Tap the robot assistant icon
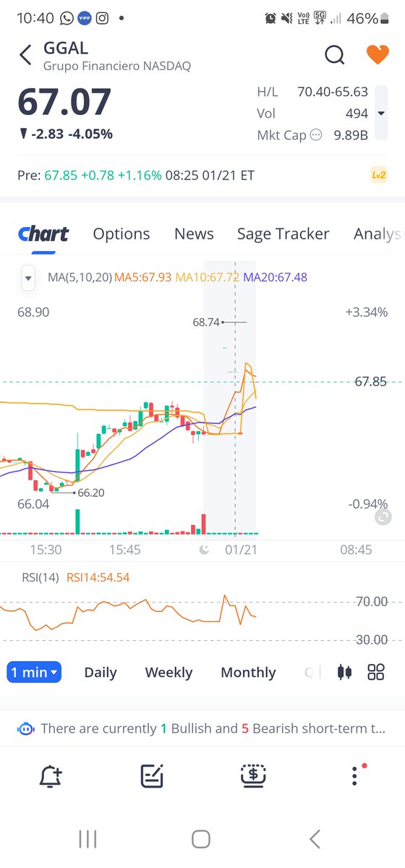 click(x=26, y=728)
